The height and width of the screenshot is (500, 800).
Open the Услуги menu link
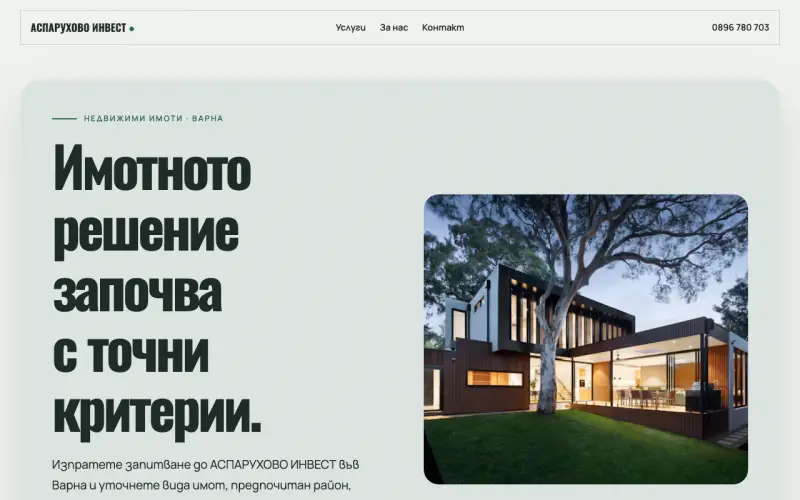click(351, 28)
